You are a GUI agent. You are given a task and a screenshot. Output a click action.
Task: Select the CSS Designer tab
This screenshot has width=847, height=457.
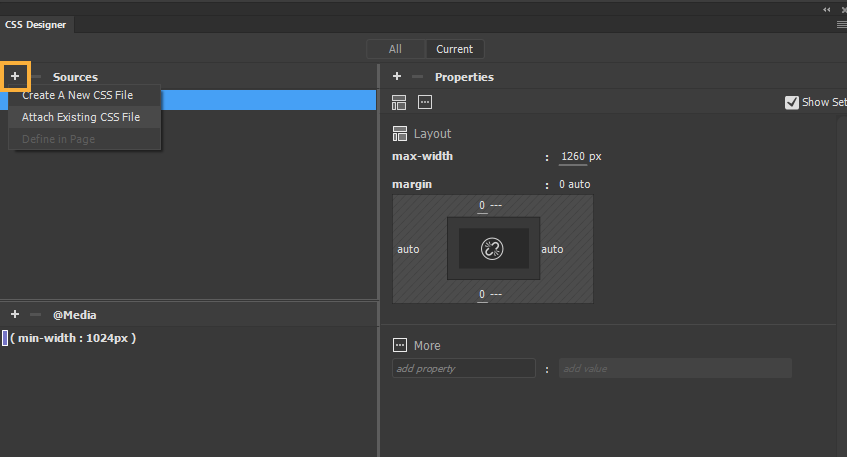click(x=35, y=25)
